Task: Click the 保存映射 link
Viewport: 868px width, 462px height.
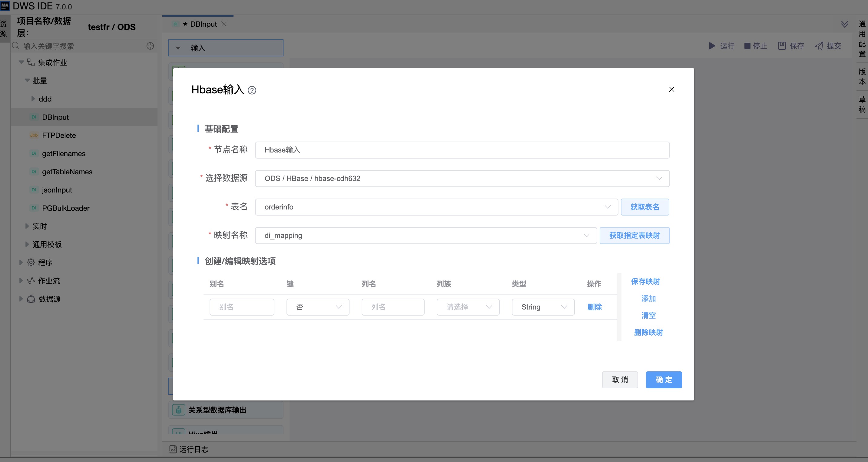Action: point(645,282)
